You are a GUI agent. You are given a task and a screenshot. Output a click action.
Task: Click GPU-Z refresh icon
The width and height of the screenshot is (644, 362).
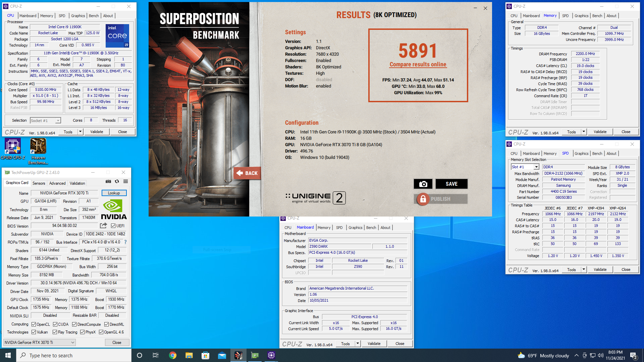click(117, 181)
